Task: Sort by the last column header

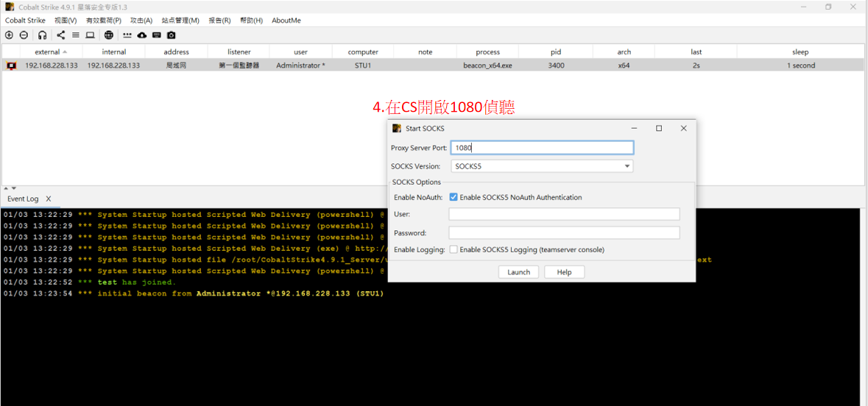Action: coord(696,52)
